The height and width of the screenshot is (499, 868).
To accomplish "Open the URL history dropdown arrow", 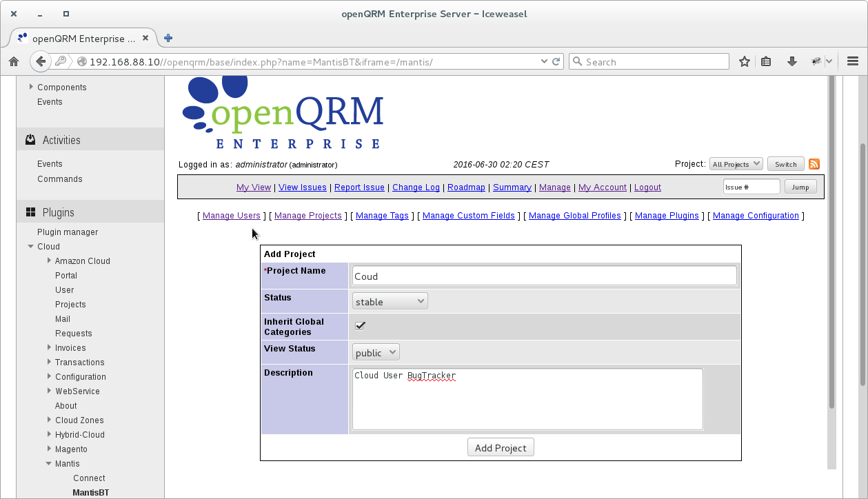I will [x=544, y=61].
